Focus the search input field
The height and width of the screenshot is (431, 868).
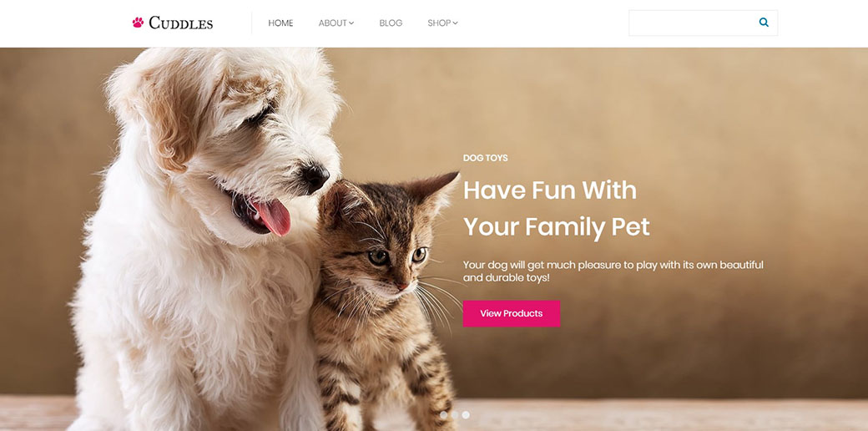[693, 23]
